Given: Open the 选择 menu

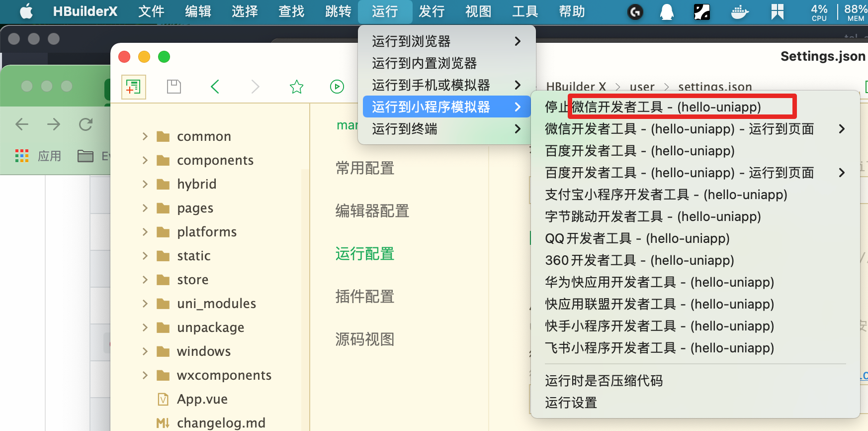Looking at the screenshot, I should pyautogui.click(x=245, y=11).
